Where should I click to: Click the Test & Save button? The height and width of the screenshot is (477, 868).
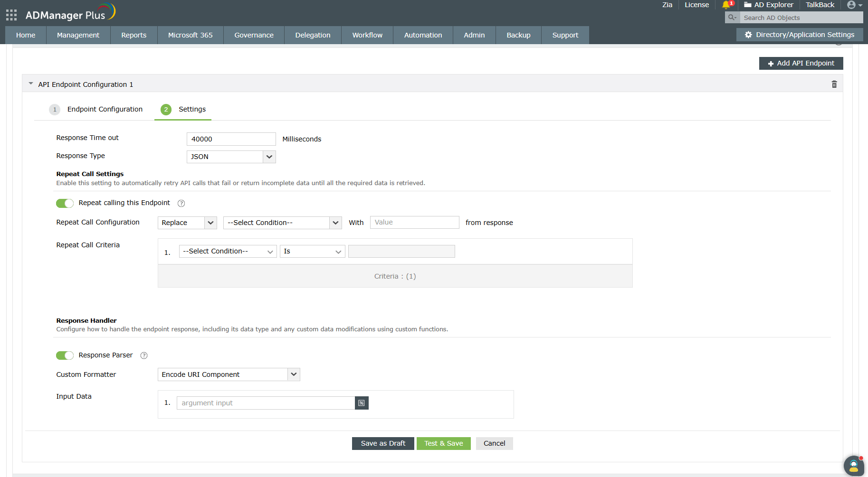point(443,443)
